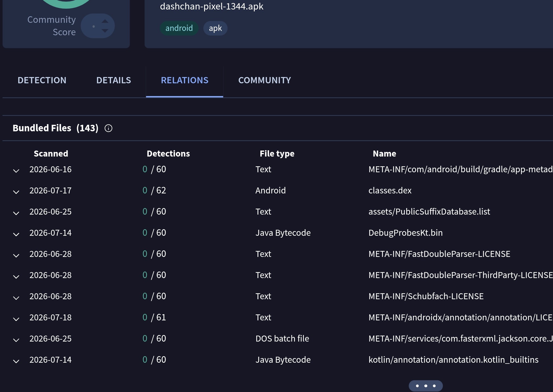Expand the app-metadata row dated 2026-06-16
Viewport: 553px width, 392px height.
(x=16, y=171)
